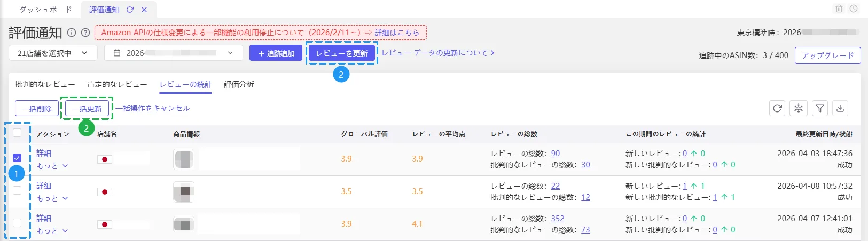Uncheck the first row checkbox
868x241 pixels.
[x=17, y=158]
